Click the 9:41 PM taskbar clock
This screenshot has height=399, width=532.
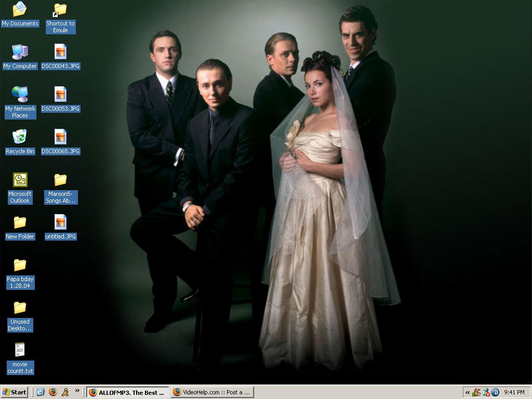tap(514, 393)
